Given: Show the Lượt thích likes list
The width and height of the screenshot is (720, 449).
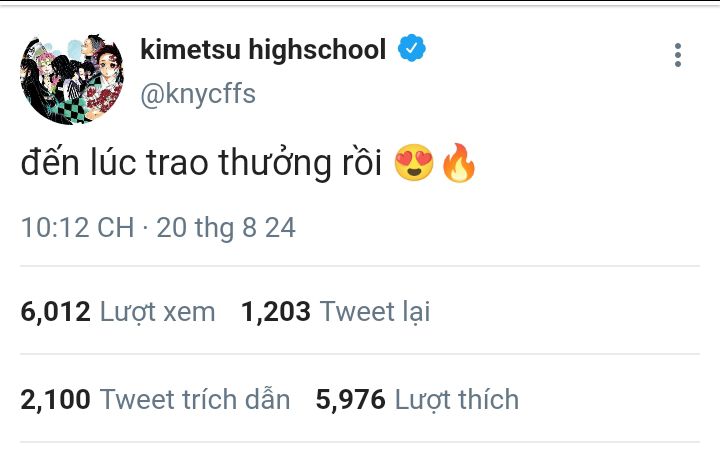Looking at the screenshot, I should point(457,400).
